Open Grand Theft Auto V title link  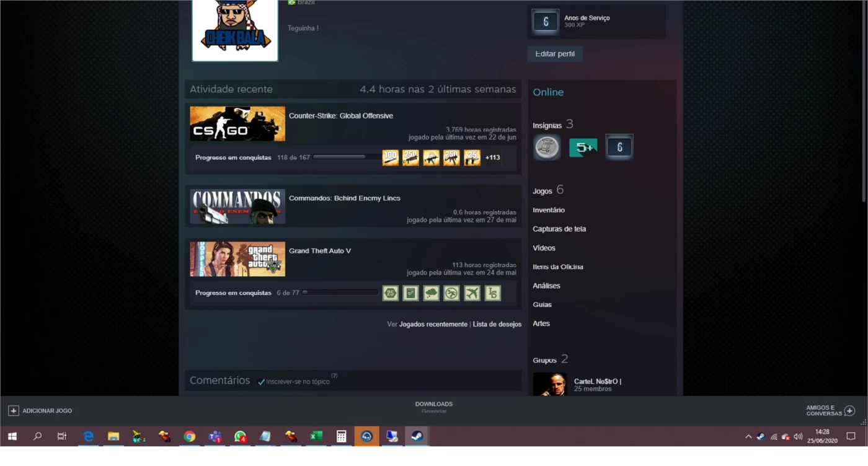[x=320, y=251]
